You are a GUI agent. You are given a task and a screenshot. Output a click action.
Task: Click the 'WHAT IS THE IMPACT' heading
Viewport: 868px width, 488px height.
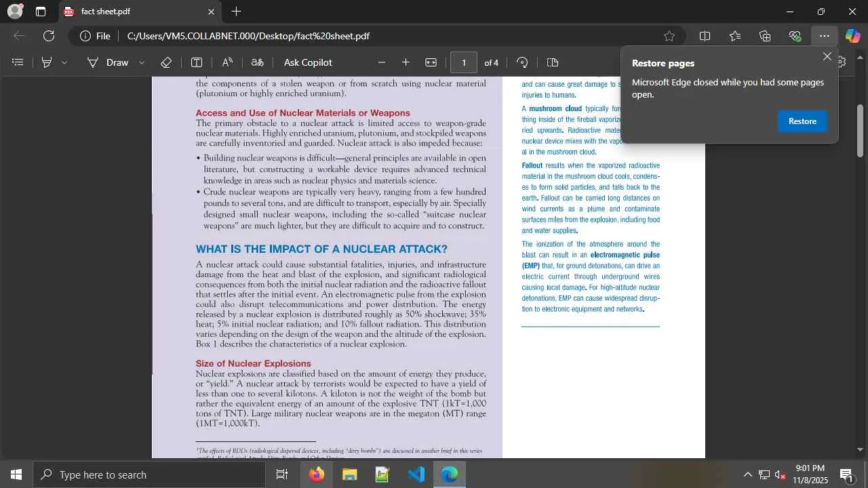(321, 249)
